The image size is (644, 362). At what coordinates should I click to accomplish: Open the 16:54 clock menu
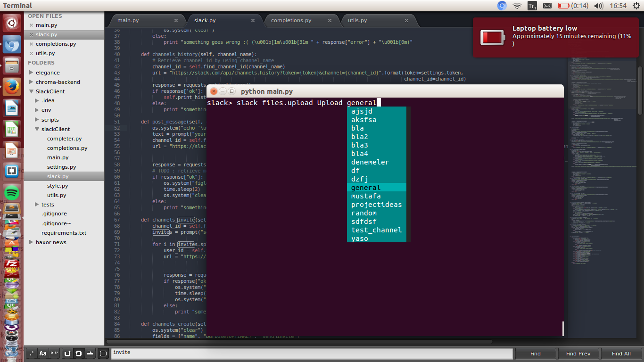(618, 6)
